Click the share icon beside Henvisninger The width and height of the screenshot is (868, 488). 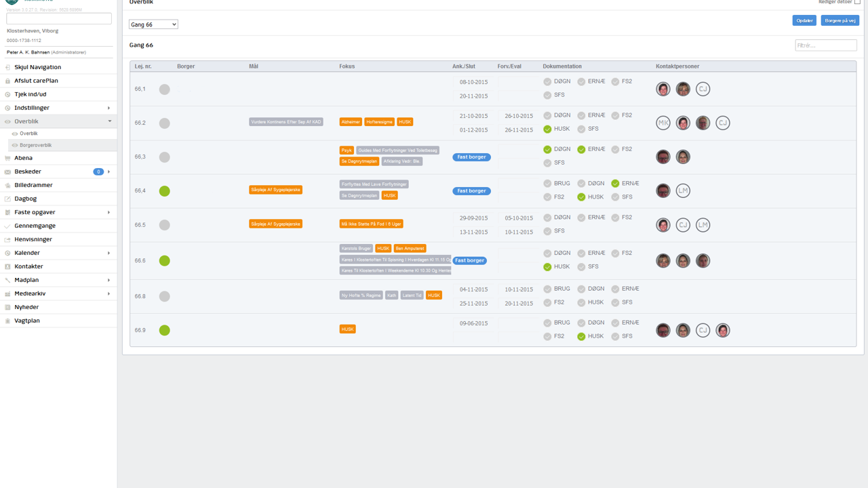tap(7, 239)
